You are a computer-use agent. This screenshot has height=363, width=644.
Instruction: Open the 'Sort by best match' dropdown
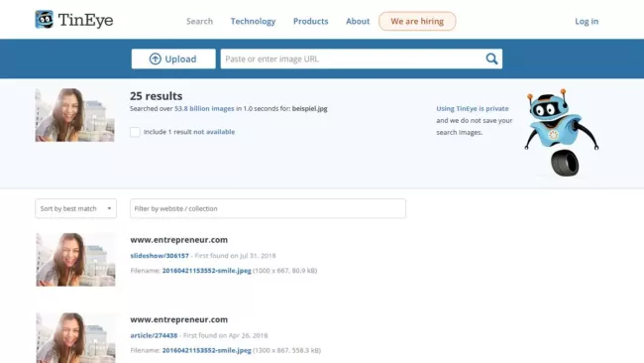pyautogui.click(x=75, y=208)
